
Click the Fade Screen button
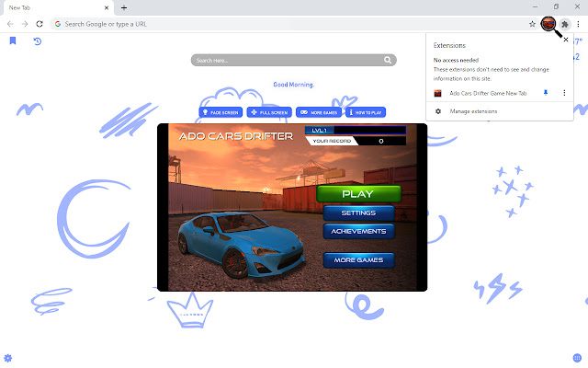[220, 112]
